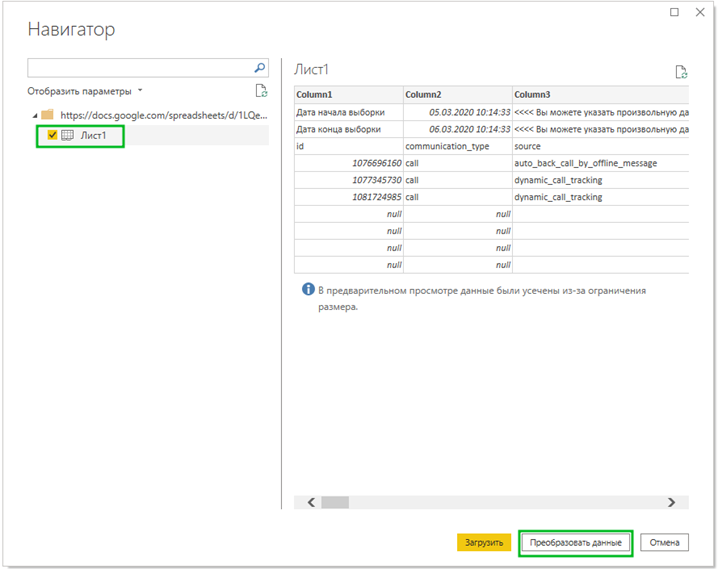Screen dimensions: 719x570
Task: Click the scrollbar right arrow
Action: coord(671,503)
